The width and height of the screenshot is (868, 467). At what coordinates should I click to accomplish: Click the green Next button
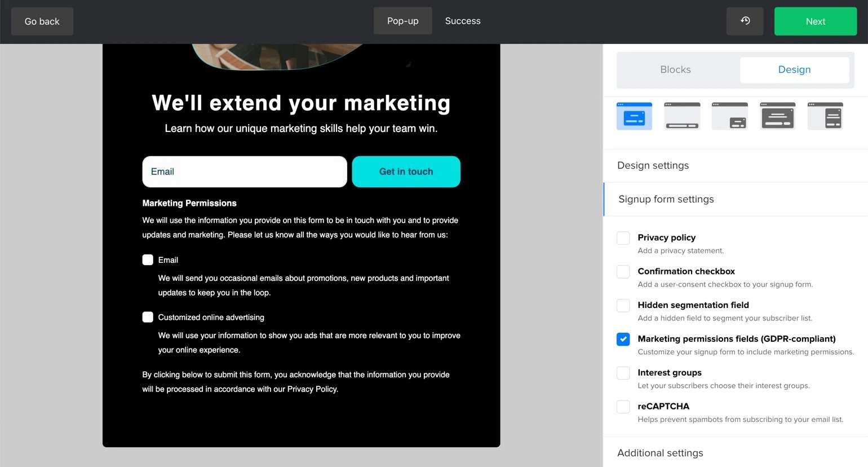pyautogui.click(x=815, y=21)
